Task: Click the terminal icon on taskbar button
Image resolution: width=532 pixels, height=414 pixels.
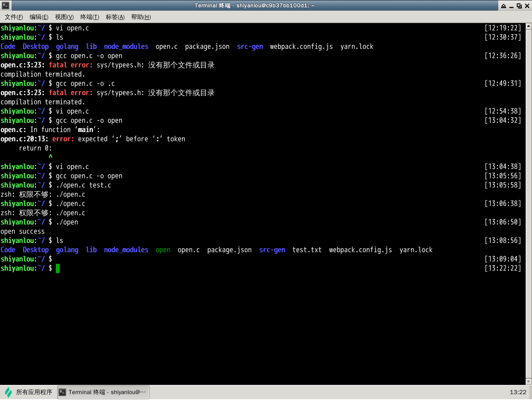Action: click(x=62, y=392)
